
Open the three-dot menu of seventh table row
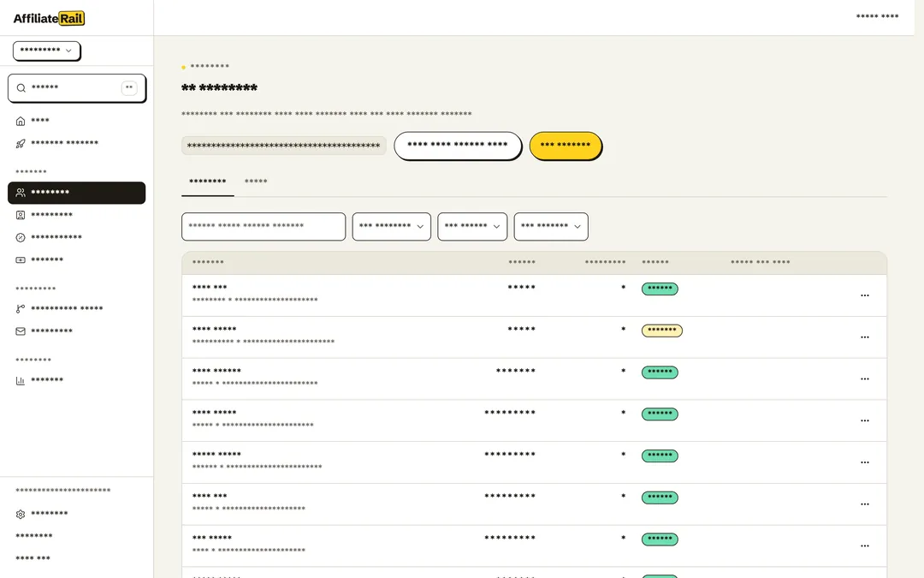point(864,546)
